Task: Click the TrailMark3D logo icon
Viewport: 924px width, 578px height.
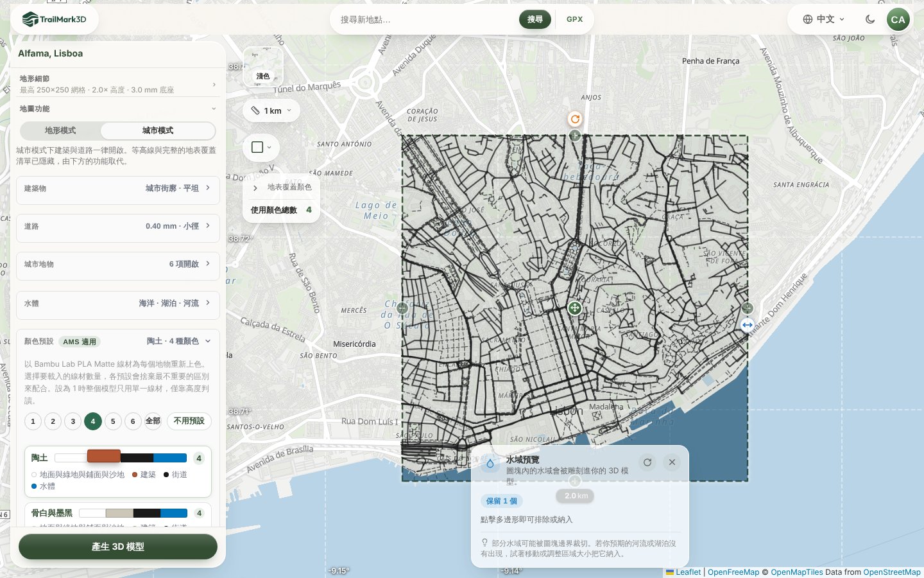Action: point(30,19)
